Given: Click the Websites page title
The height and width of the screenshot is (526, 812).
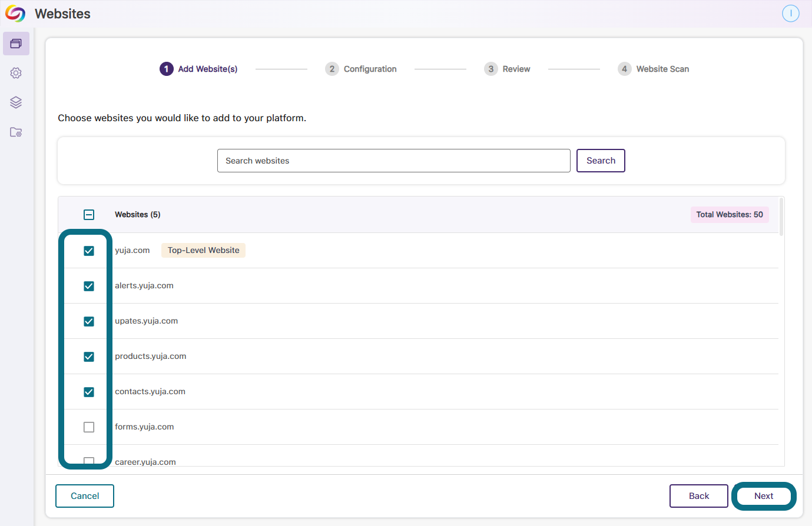Looking at the screenshot, I should [62, 14].
